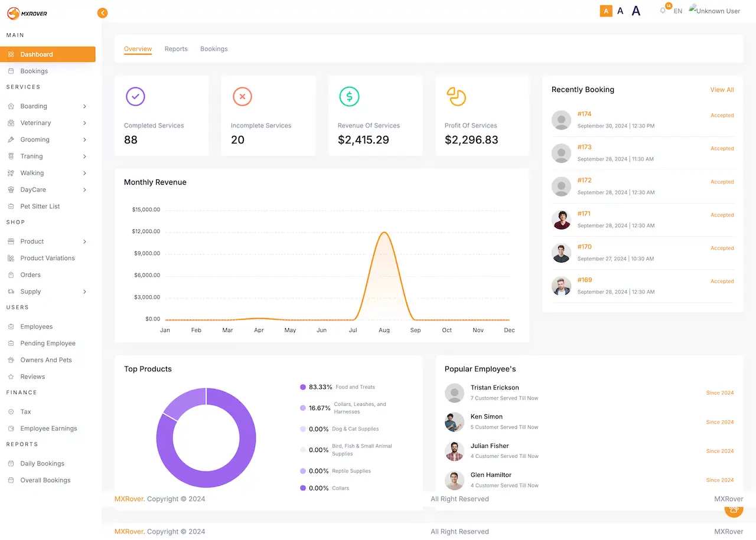
Task: Expand the Walking submenu chevron
Action: pos(84,173)
